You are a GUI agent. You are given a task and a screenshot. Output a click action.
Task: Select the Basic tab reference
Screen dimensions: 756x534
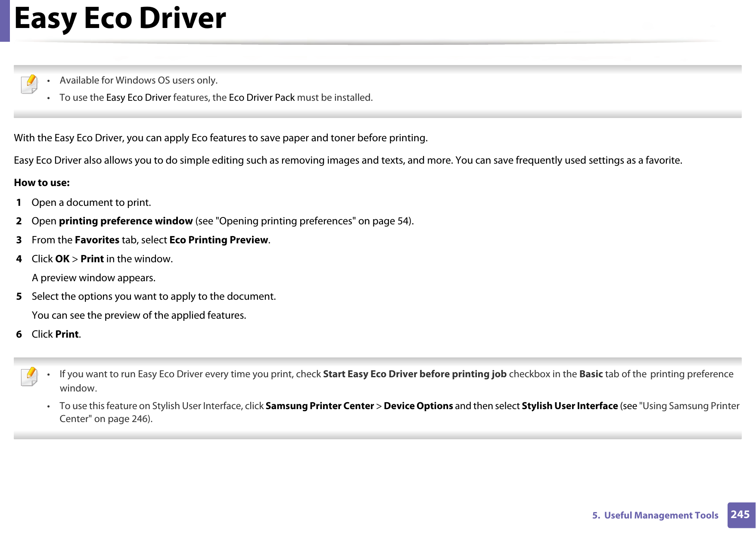[x=591, y=374]
